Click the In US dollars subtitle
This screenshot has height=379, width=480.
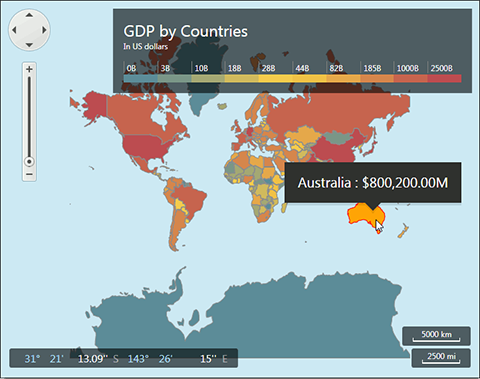[145, 46]
